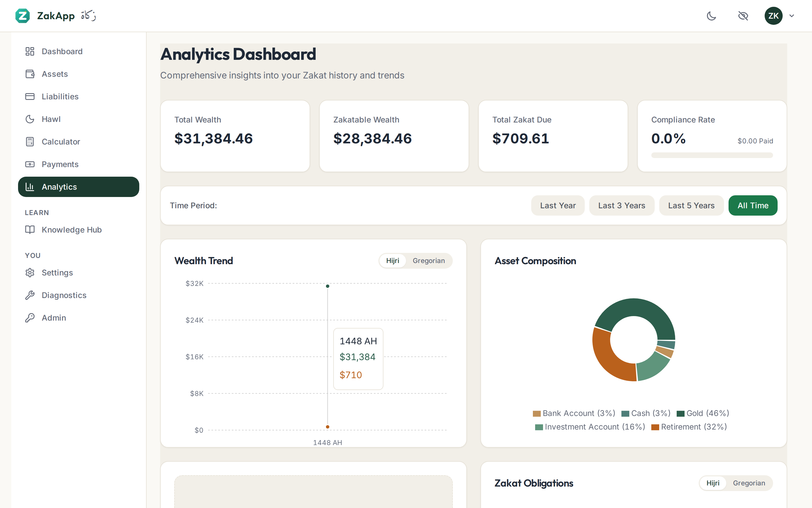The height and width of the screenshot is (508, 812).
Task: Select the Last 5 Years period
Action: click(x=691, y=205)
